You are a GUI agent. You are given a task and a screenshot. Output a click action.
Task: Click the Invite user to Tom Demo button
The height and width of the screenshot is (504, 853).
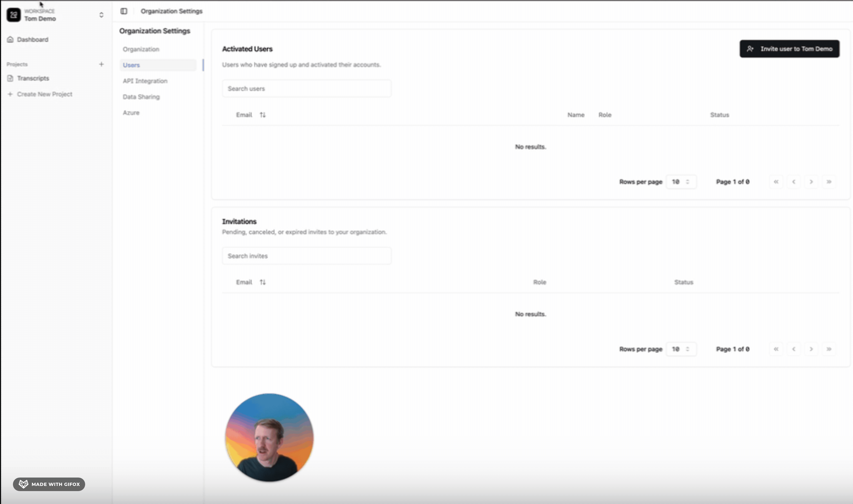pos(789,49)
